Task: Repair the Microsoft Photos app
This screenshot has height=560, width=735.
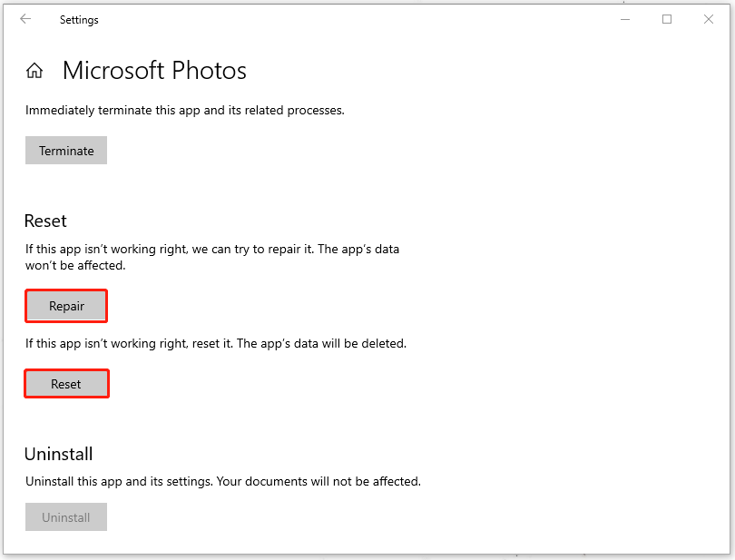Action: [66, 306]
